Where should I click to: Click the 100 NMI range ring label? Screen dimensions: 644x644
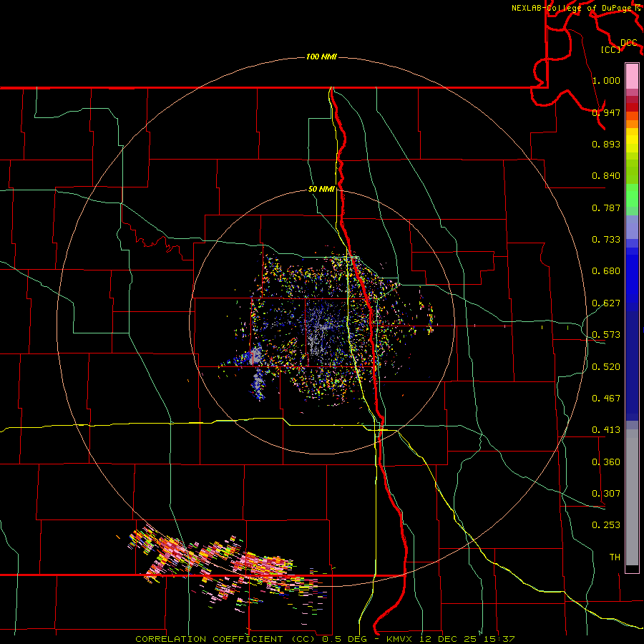(321, 57)
